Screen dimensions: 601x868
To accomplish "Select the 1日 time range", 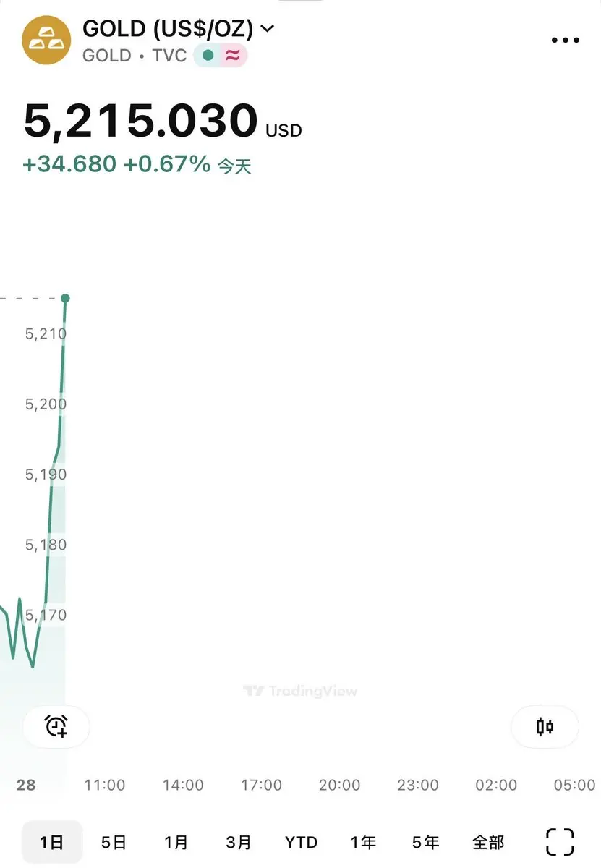I will tap(52, 842).
